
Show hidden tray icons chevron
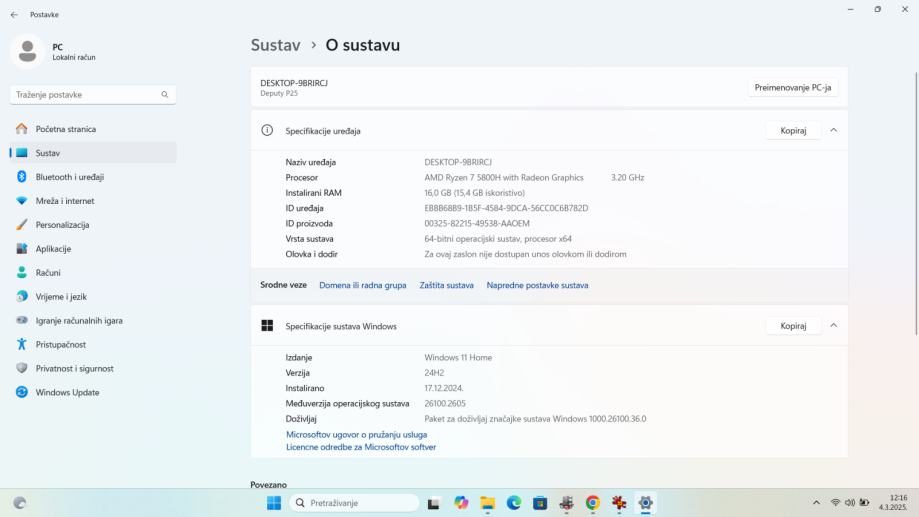(816, 503)
